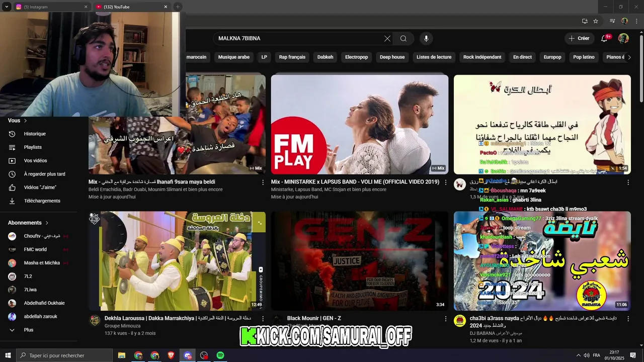Start voice search with the microphone icon
The height and width of the screenshot is (362, 644).
click(426, 39)
